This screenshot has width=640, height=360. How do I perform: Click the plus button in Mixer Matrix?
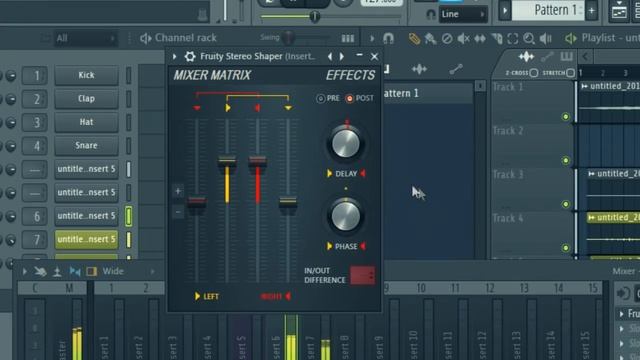(x=178, y=191)
